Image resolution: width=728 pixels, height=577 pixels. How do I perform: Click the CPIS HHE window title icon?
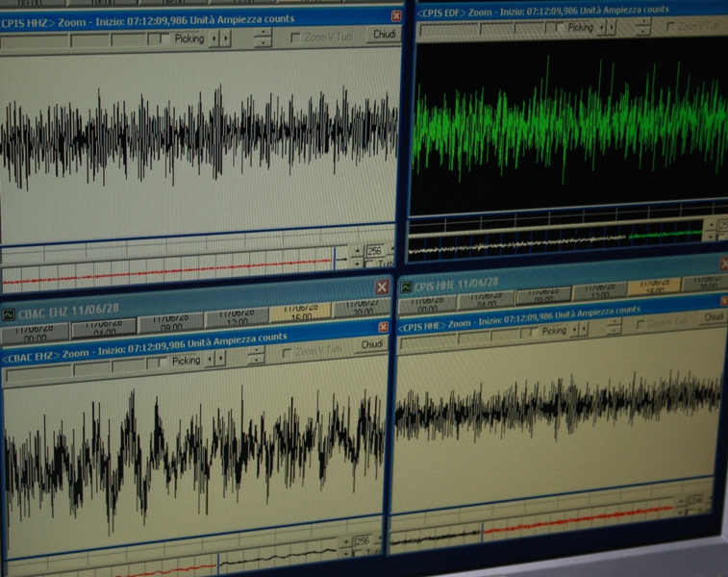407,286
